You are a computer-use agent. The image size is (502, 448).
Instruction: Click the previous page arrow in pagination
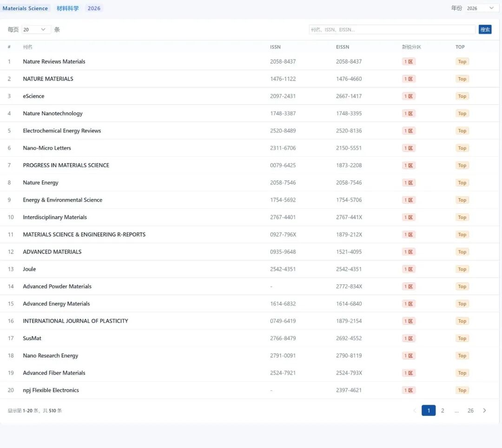point(415,410)
